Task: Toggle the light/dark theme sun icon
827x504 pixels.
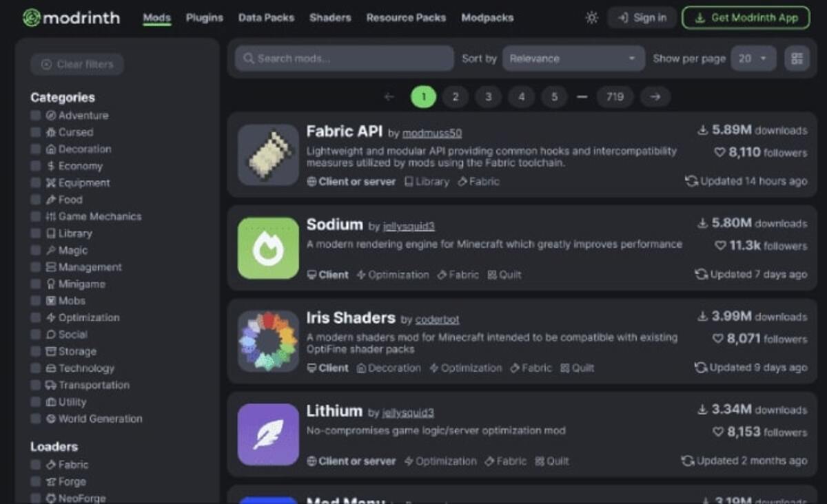Action: (591, 18)
